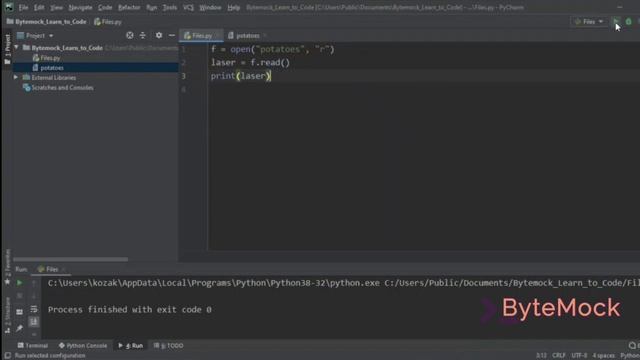
Task: Open the View menu
Action: click(x=56, y=7)
